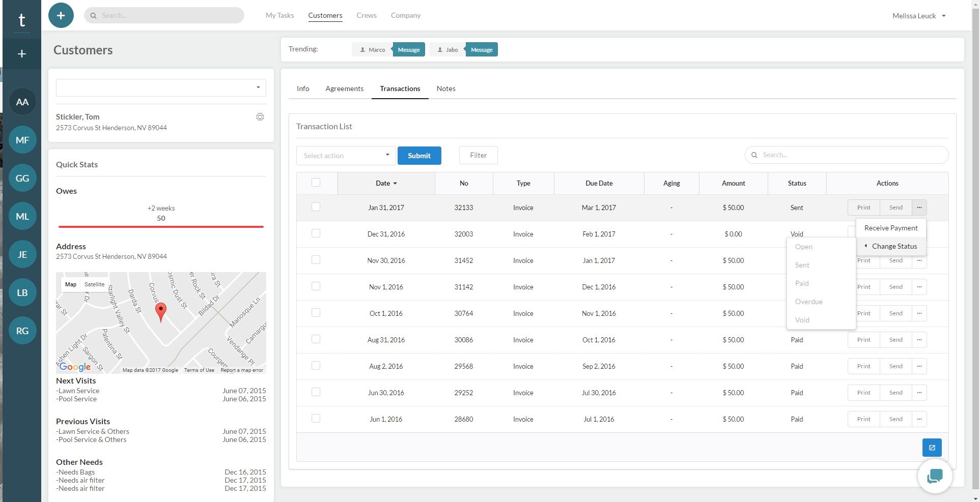Click the top global search field

click(x=164, y=15)
